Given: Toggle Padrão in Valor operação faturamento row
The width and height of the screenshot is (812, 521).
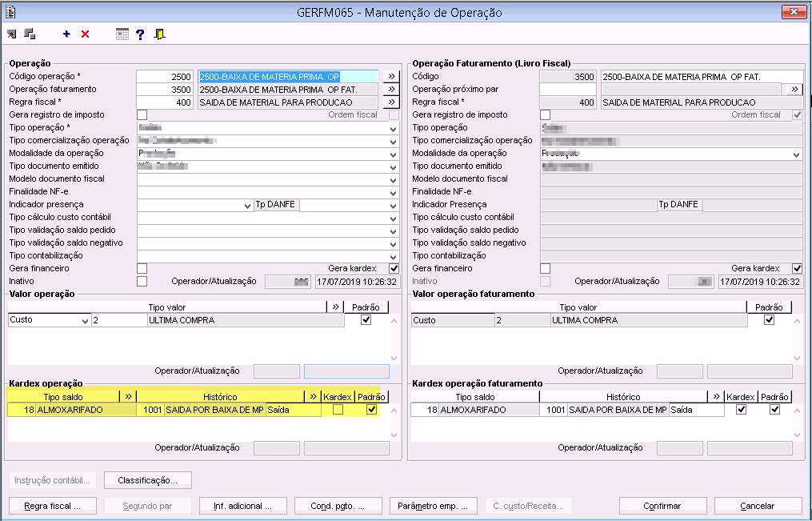Looking at the screenshot, I should [770, 320].
